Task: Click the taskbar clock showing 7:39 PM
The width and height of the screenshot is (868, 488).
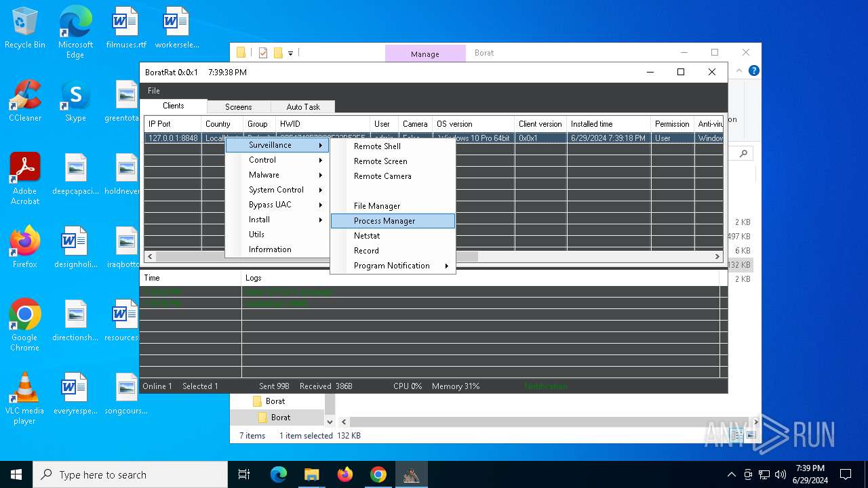Action: click(x=810, y=474)
